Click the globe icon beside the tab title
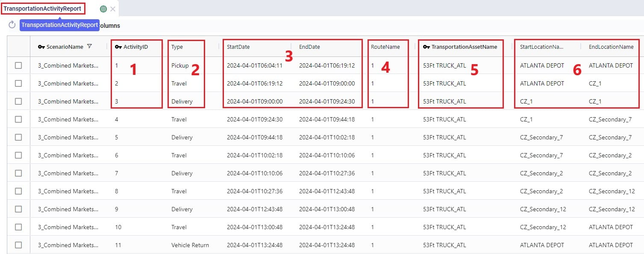Screen dimensions: 644x254 [x=103, y=9]
